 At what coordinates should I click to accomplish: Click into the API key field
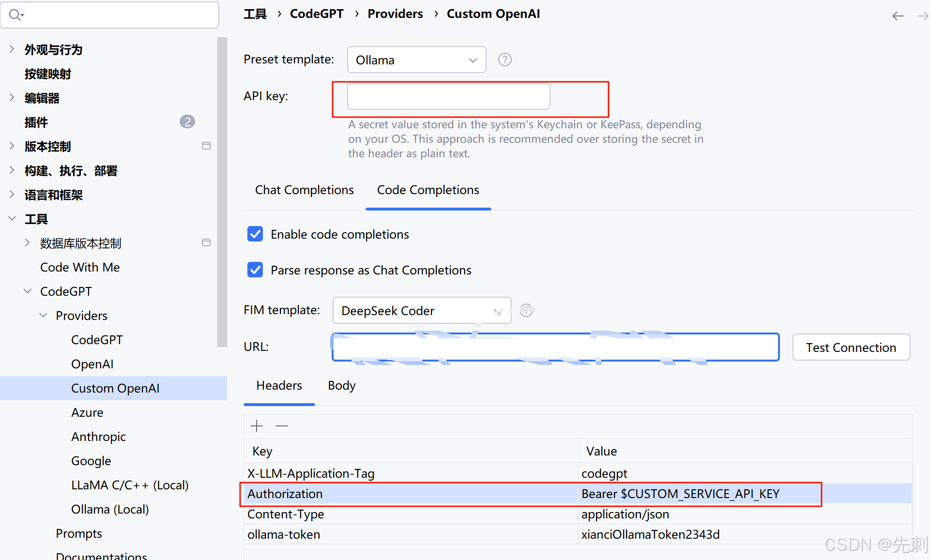click(448, 96)
